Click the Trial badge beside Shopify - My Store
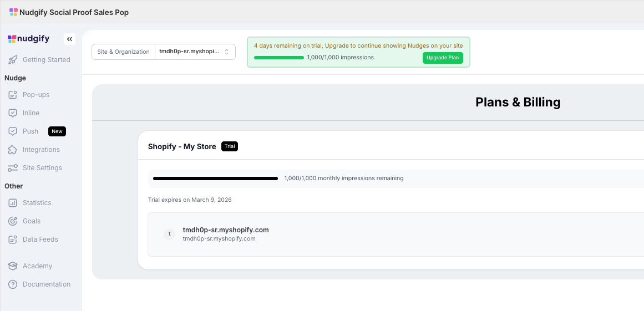The height and width of the screenshot is (311, 644). (230, 146)
